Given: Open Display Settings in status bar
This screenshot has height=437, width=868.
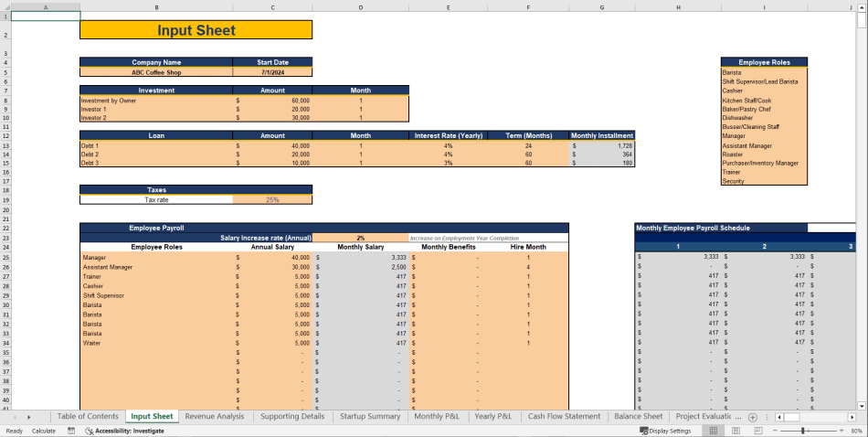Looking at the screenshot, I should (x=664, y=431).
